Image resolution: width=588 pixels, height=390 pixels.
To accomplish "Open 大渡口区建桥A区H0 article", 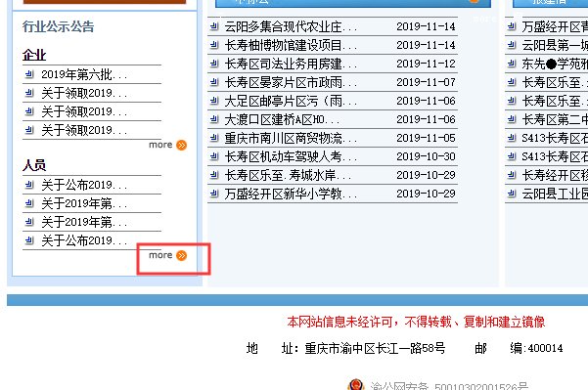I will pos(282,119).
